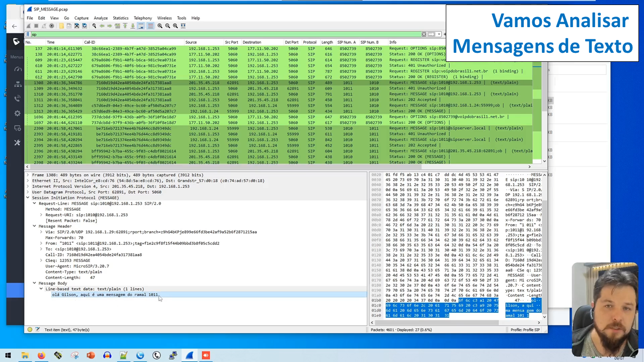The image size is (644, 362).
Task: Open the display filter history dropdown
Action: (439, 34)
